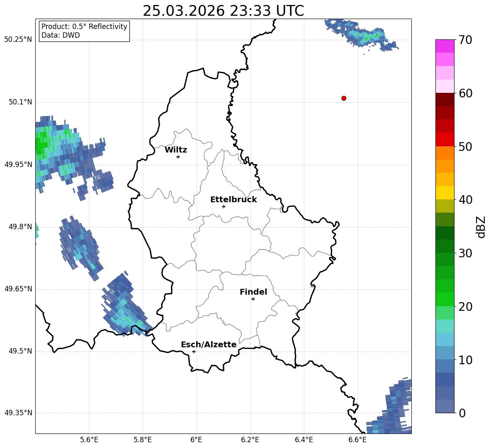Click the 50 tick on the colorbar
The width and height of the screenshot is (491, 448).
pyautogui.click(x=465, y=147)
